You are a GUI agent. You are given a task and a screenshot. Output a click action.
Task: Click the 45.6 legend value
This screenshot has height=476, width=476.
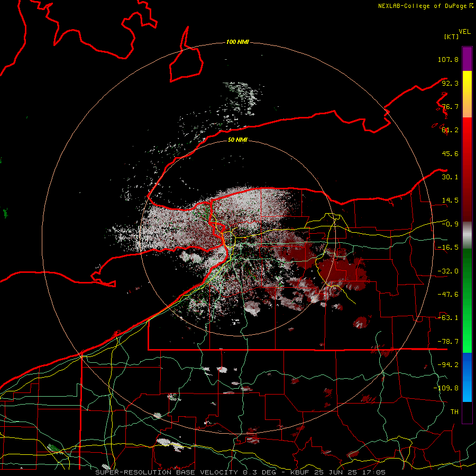pyautogui.click(x=450, y=153)
